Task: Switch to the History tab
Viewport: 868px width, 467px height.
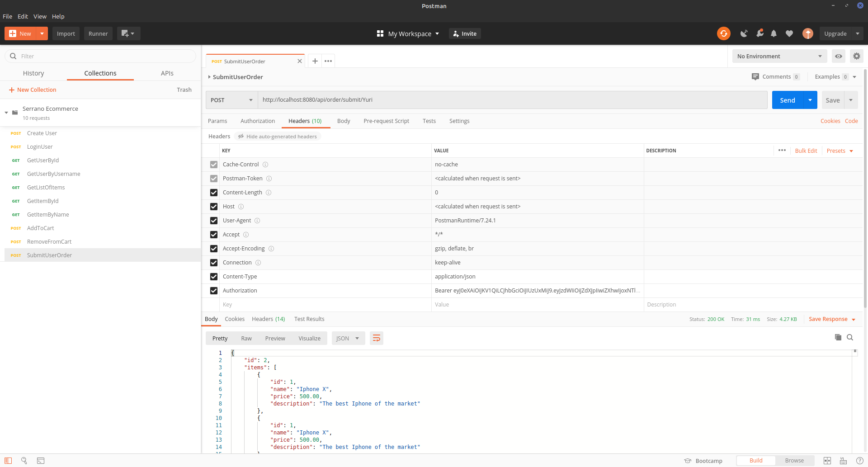Action: pyautogui.click(x=33, y=73)
